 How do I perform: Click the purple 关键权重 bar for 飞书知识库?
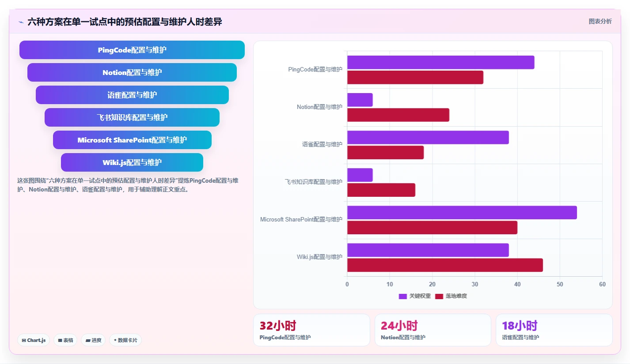click(360, 175)
